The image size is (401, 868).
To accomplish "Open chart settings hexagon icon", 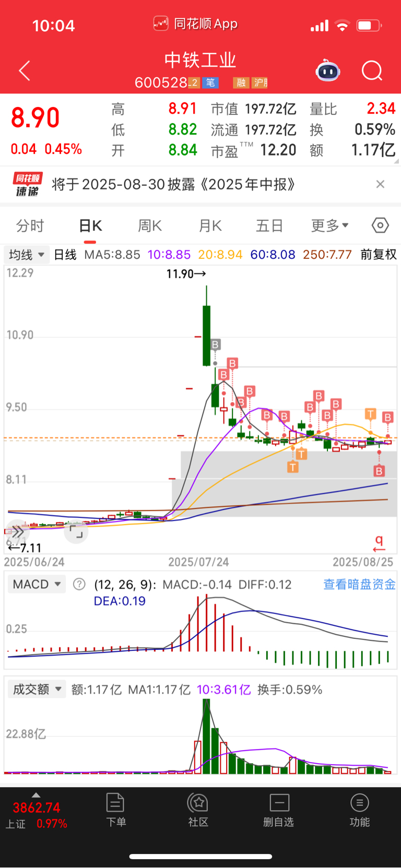I will (x=380, y=225).
